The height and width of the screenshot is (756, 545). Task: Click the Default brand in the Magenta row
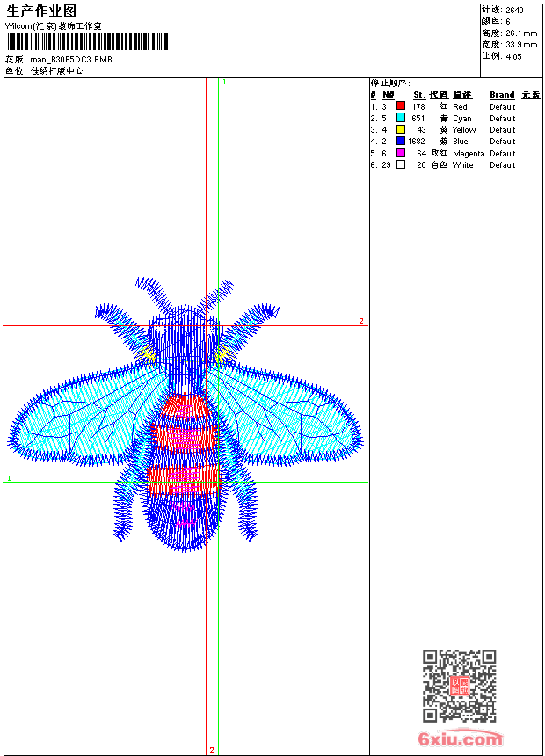click(x=502, y=153)
